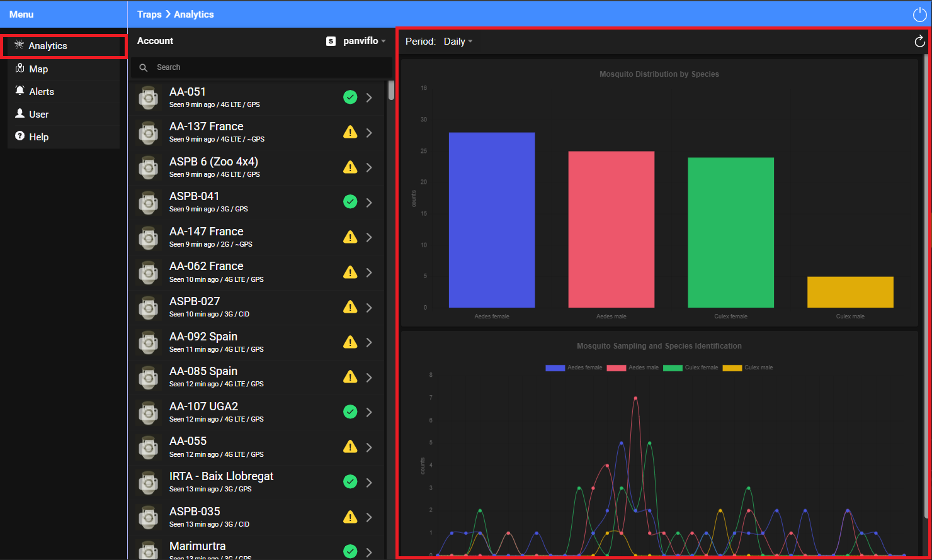The height and width of the screenshot is (560, 932).
Task: Select trap name AA-055
Action: (188, 441)
